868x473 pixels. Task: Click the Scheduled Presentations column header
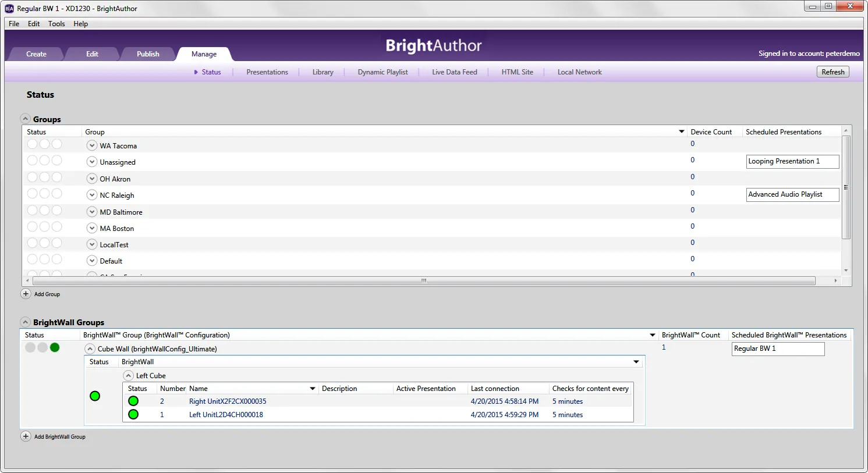click(784, 132)
